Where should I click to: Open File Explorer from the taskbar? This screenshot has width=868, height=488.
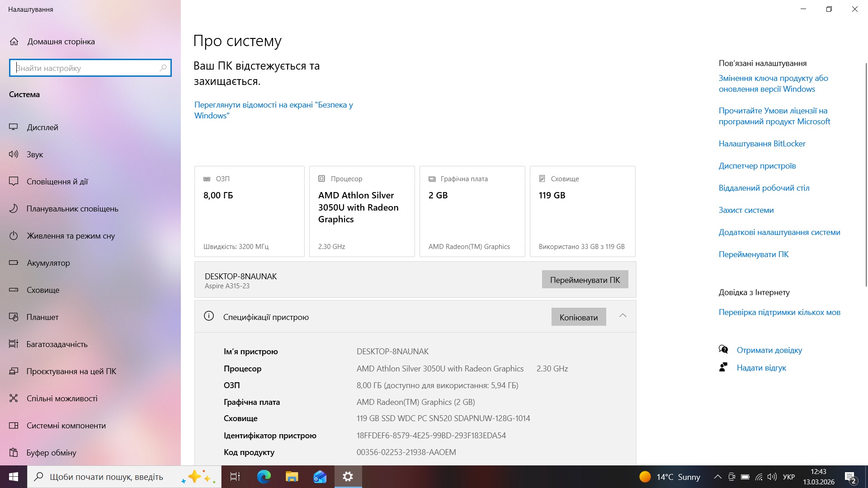tap(291, 477)
